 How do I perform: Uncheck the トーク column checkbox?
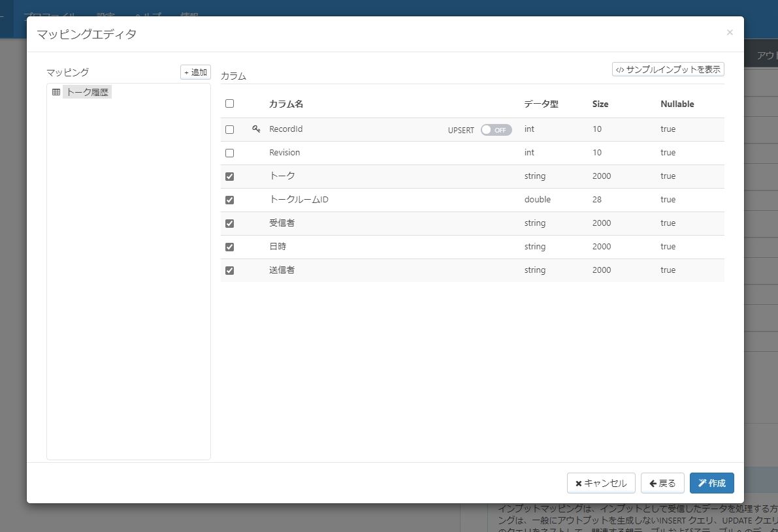click(229, 176)
